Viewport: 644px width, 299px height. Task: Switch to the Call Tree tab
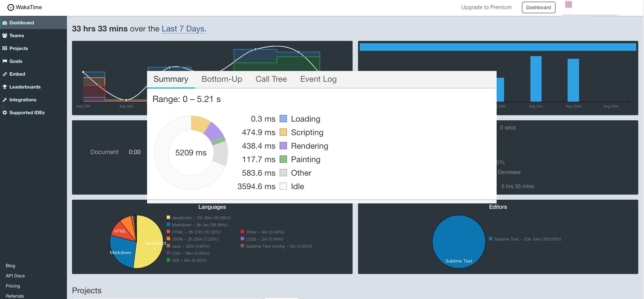[x=271, y=79]
